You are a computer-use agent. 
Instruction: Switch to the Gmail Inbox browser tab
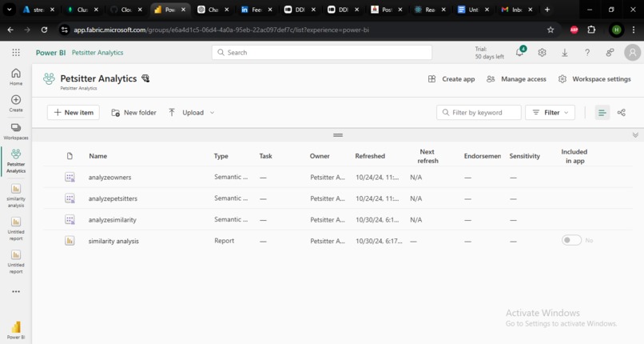(x=516, y=10)
